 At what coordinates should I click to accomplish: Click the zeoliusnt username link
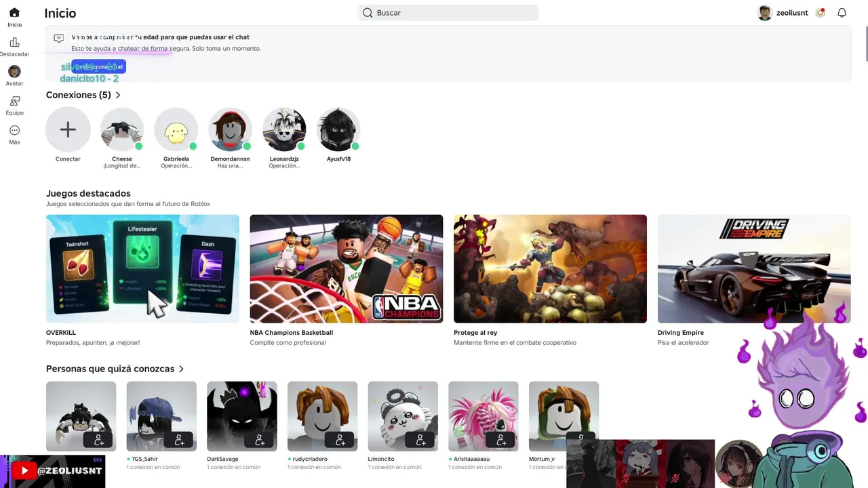(792, 13)
